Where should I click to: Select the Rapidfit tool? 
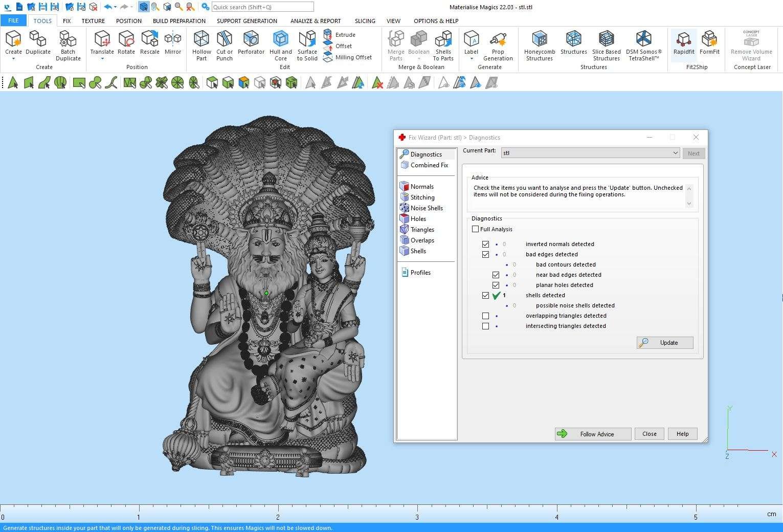(x=683, y=39)
